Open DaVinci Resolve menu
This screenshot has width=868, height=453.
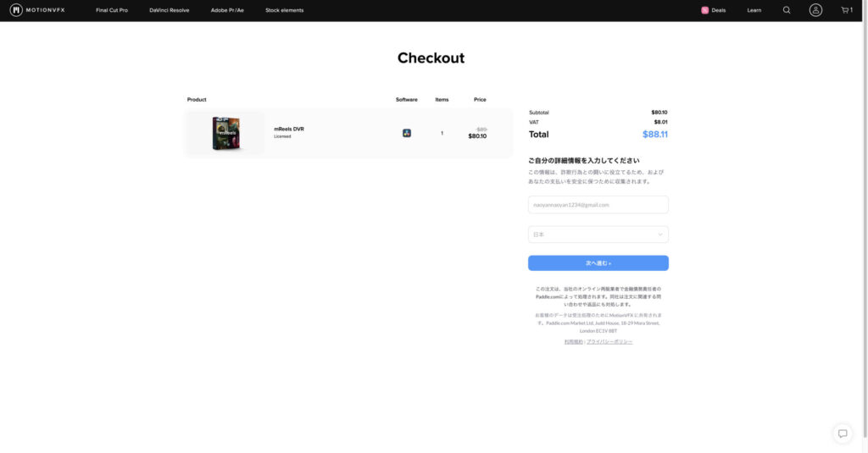[x=170, y=10]
